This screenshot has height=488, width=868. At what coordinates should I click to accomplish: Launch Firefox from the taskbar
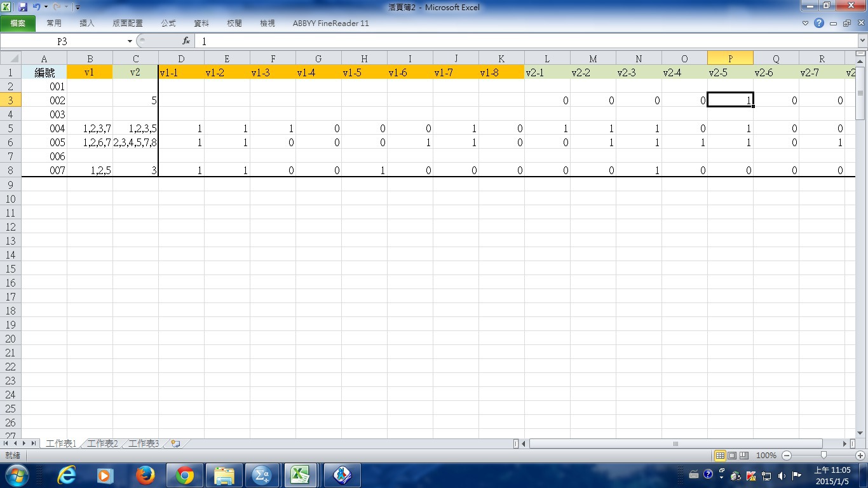(x=146, y=475)
